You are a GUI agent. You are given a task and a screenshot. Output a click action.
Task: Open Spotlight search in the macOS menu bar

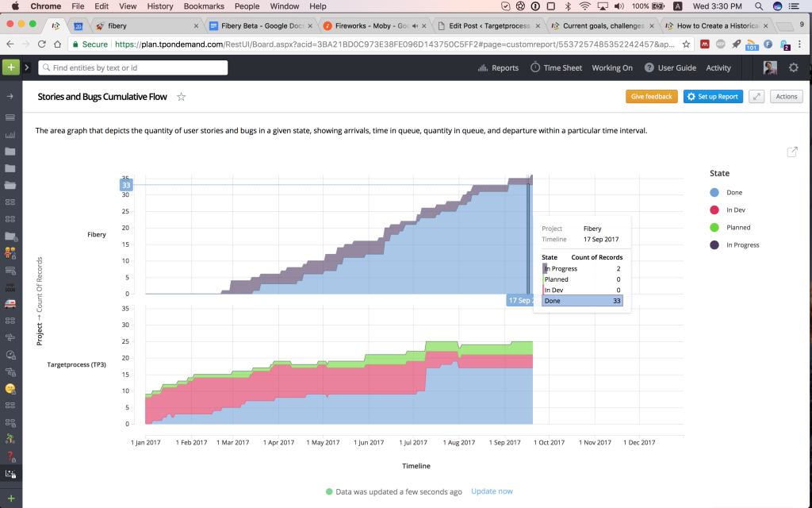coord(759,6)
